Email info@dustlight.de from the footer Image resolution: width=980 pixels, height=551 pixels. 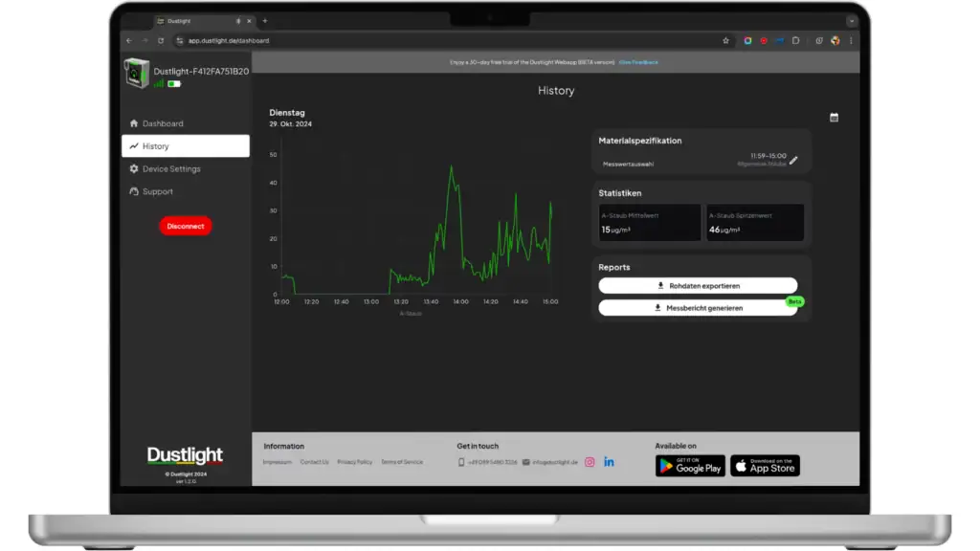(550, 462)
